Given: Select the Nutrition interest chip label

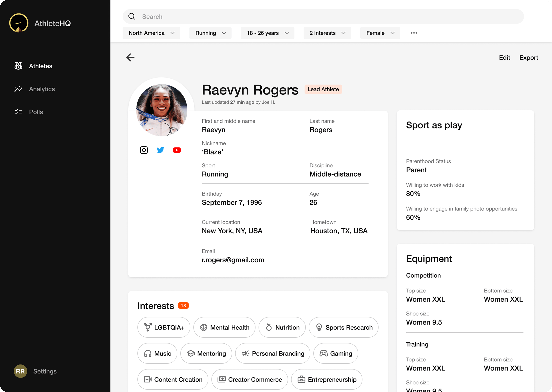Looking at the screenshot, I should pos(287,327).
